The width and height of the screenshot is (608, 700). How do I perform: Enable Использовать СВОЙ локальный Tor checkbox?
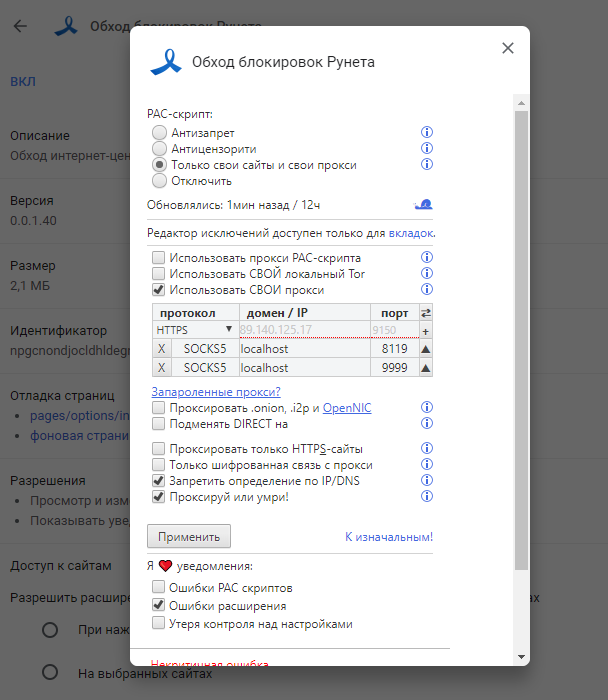(x=158, y=274)
